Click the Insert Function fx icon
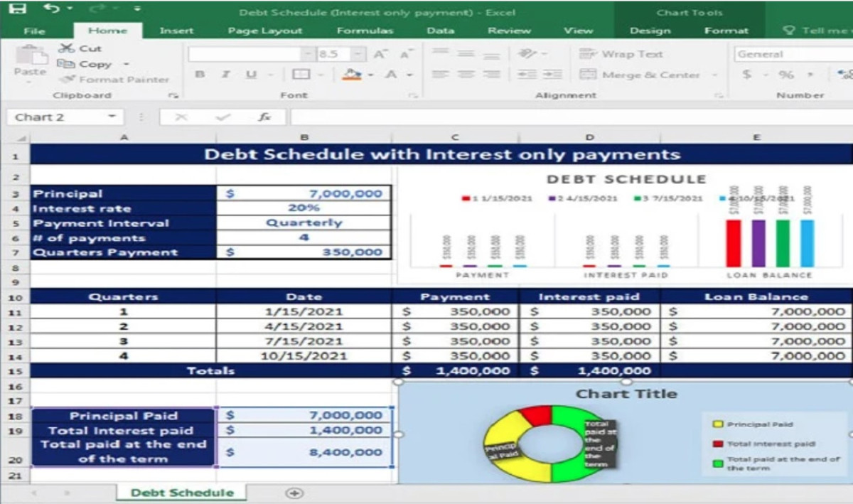Viewport: 853px width, 504px height. coord(264,117)
